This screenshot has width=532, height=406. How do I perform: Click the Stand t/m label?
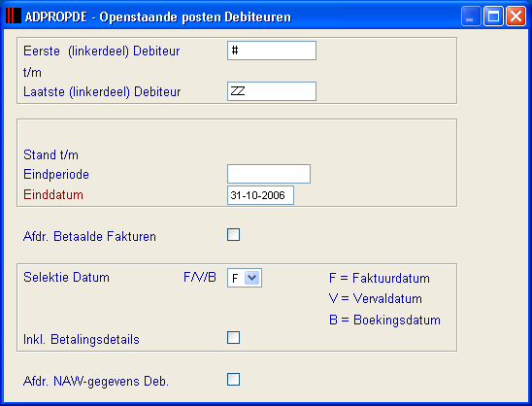tap(50, 154)
